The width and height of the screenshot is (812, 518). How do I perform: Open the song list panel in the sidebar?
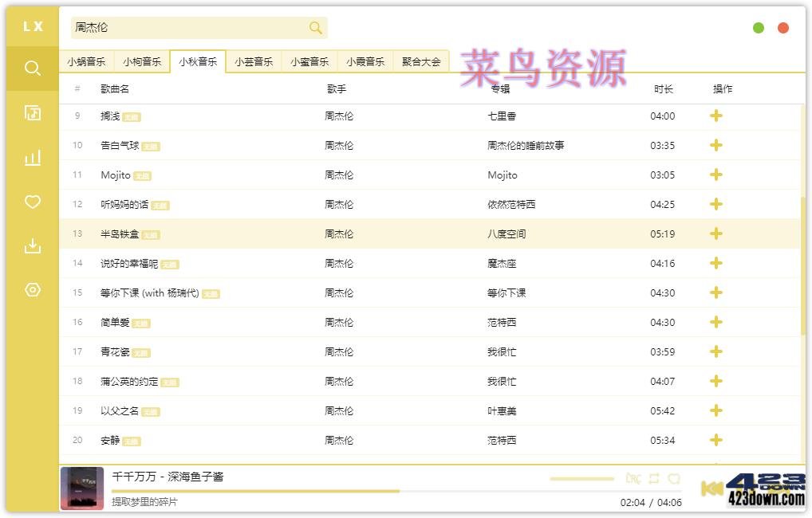31,113
